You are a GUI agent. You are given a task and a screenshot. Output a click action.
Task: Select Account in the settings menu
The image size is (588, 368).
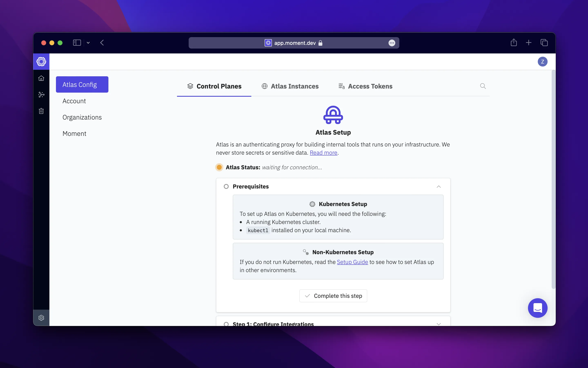click(74, 101)
